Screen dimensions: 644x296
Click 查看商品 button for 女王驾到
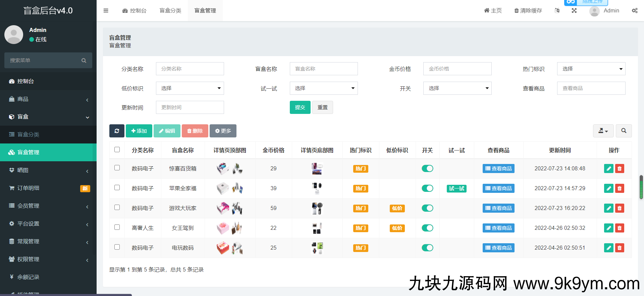[498, 228]
